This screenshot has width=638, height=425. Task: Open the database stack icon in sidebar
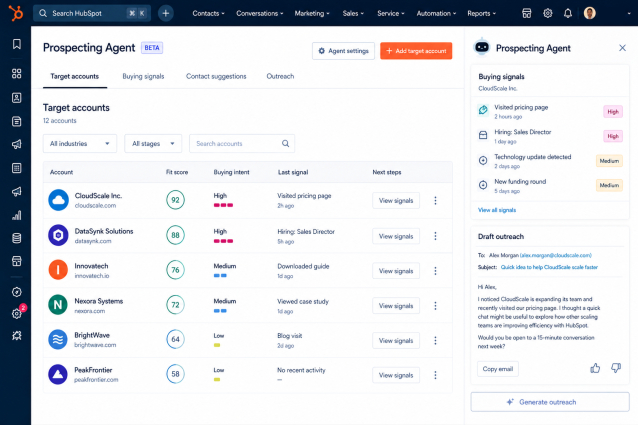[17, 238]
